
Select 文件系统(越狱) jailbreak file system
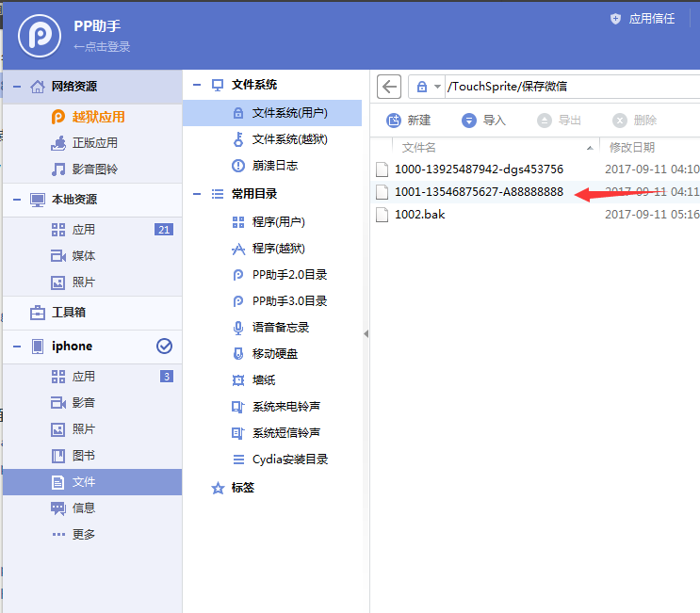pyautogui.click(x=289, y=139)
